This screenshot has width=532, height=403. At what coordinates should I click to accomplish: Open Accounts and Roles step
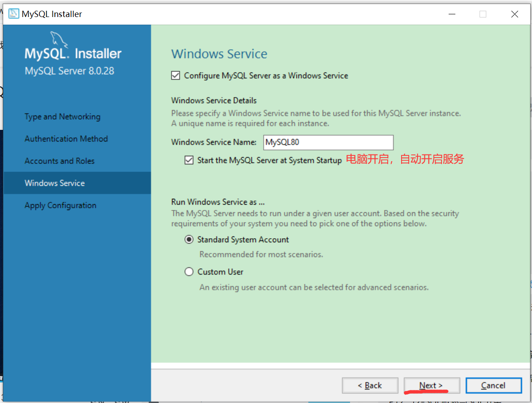click(59, 161)
